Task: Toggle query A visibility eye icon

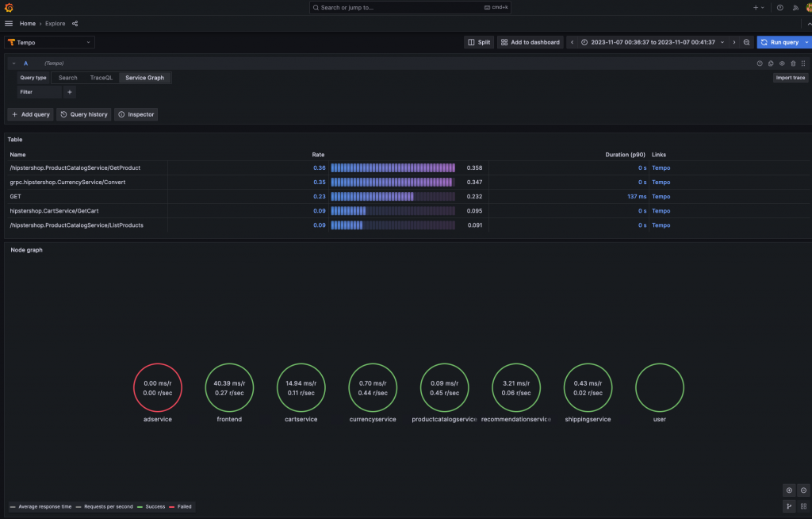Action: 782,63
